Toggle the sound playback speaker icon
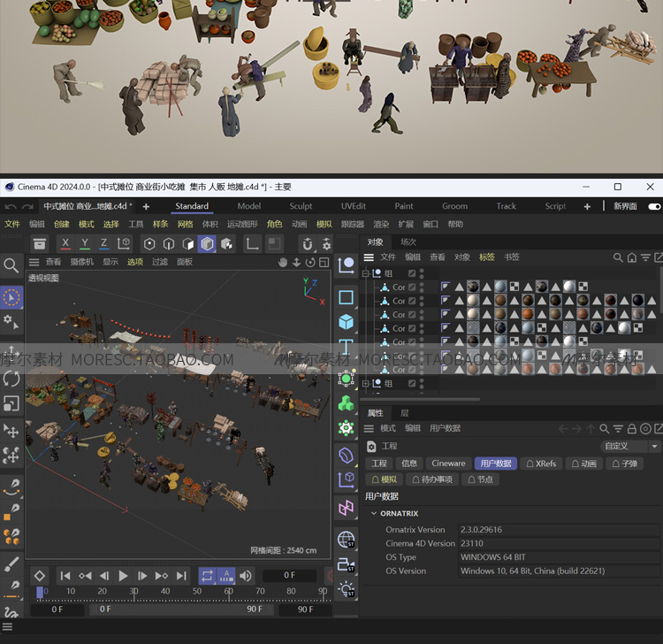The image size is (663, 644). click(x=246, y=576)
